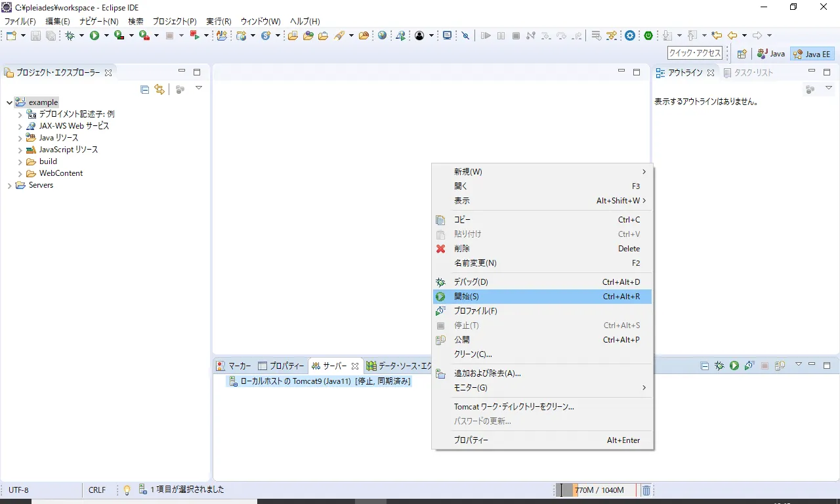Click the light bulb icon in status bar

coord(127,490)
